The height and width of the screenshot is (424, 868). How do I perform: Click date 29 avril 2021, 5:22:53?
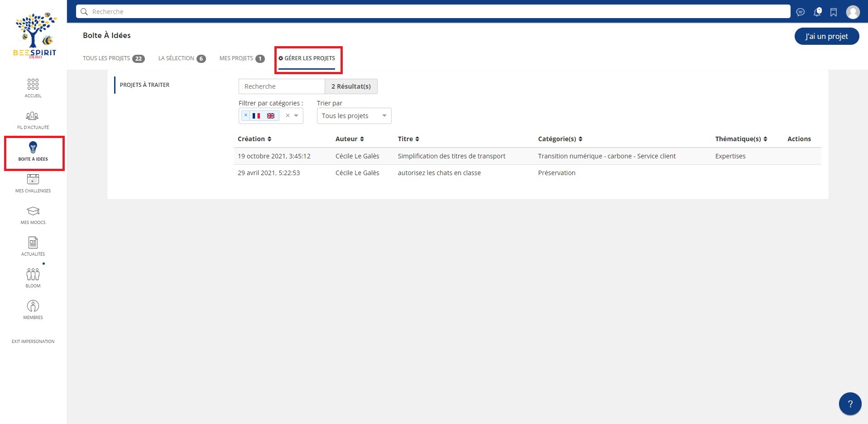point(269,173)
